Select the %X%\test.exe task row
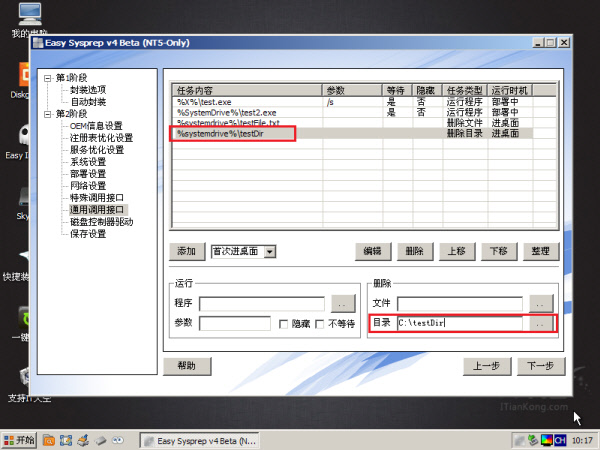 coord(352,102)
